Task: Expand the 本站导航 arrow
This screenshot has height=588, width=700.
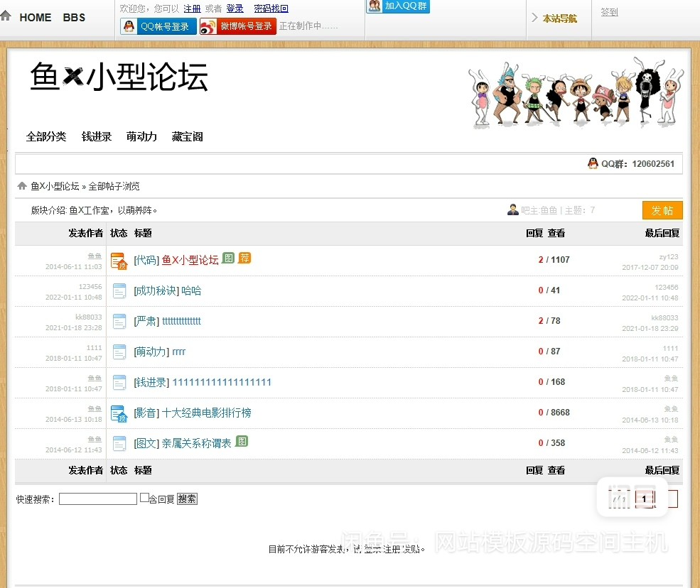Action: (x=534, y=18)
